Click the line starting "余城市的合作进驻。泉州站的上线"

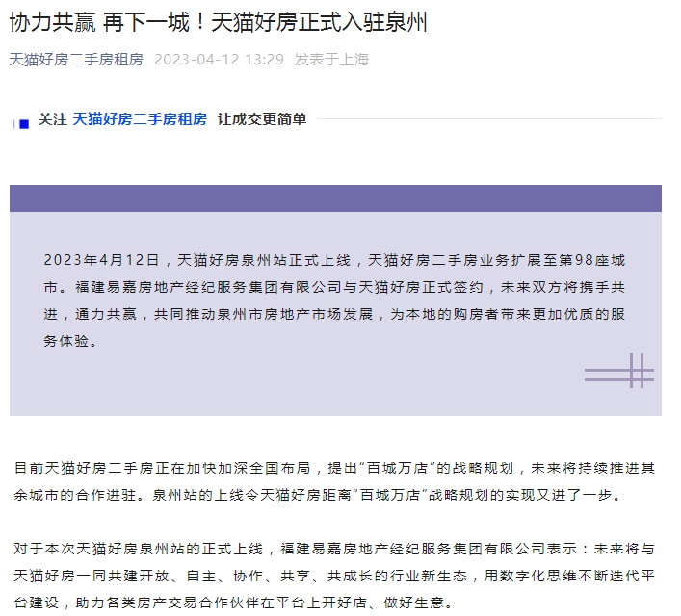(318, 495)
